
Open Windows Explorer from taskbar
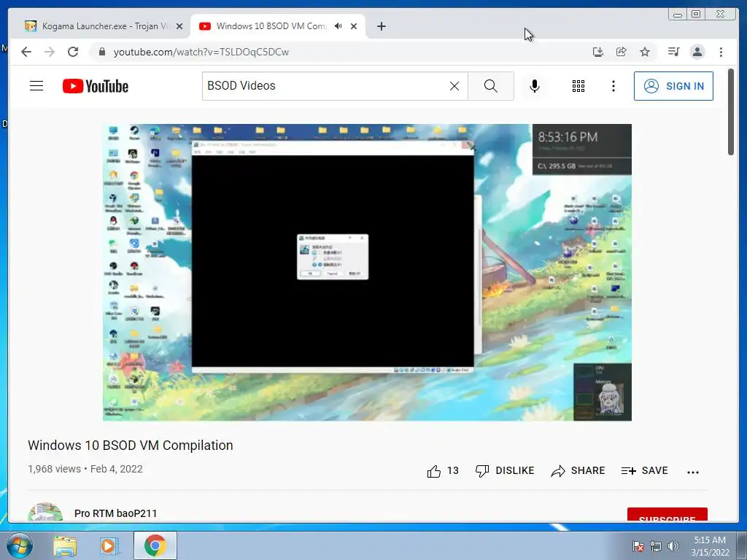65,545
